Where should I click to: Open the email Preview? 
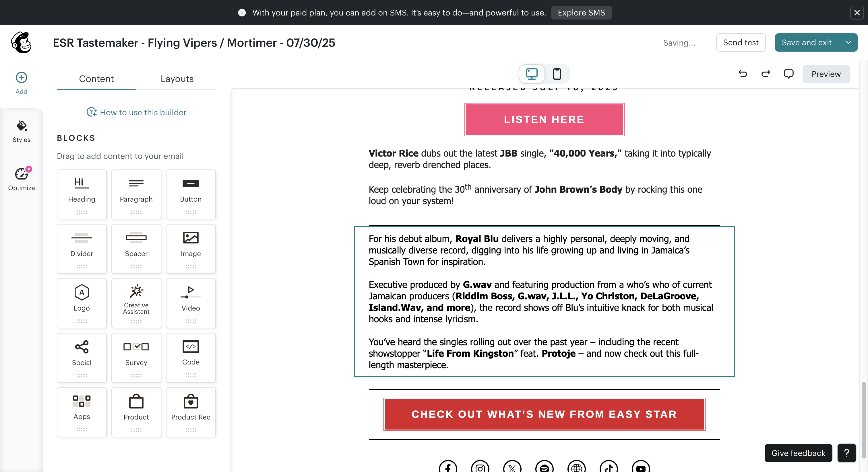click(826, 74)
